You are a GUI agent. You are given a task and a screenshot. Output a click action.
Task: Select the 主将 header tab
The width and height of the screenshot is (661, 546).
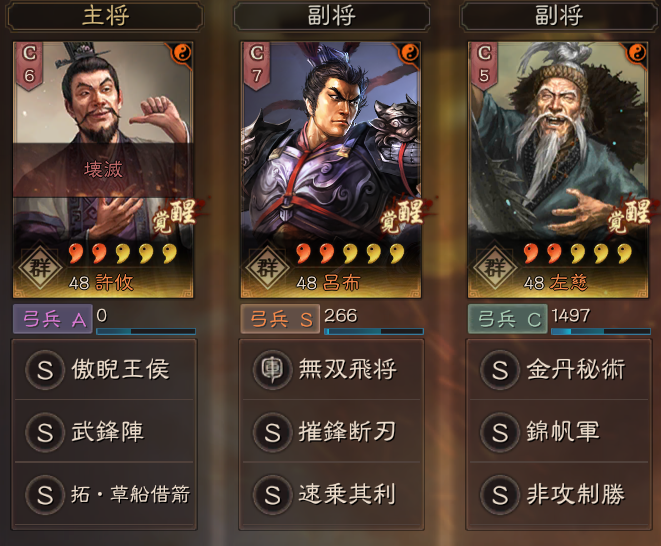coord(105,16)
